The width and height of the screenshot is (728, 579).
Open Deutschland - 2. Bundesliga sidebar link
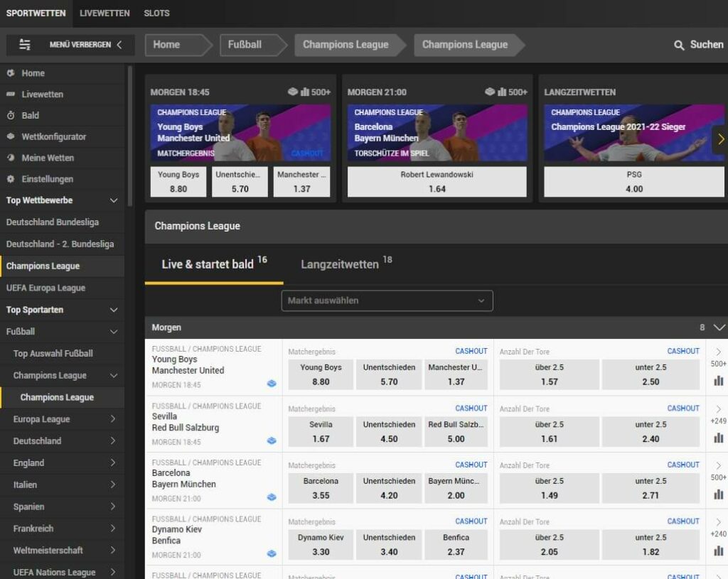point(63,244)
